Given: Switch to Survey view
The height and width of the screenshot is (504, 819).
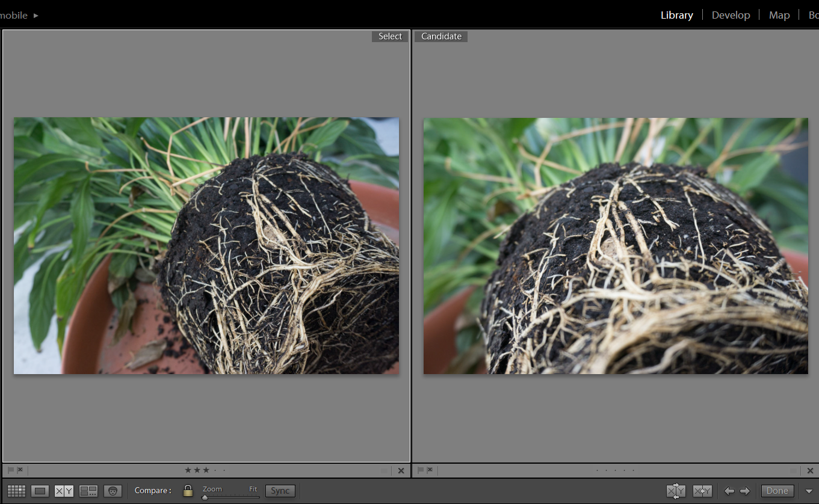Looking at the screenshot, I should (x=88, y=491).
